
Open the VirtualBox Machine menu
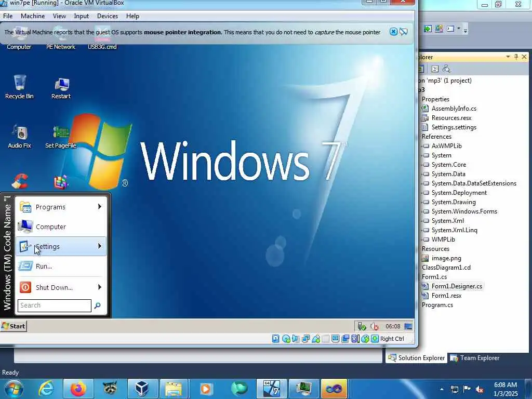(33, 16)
